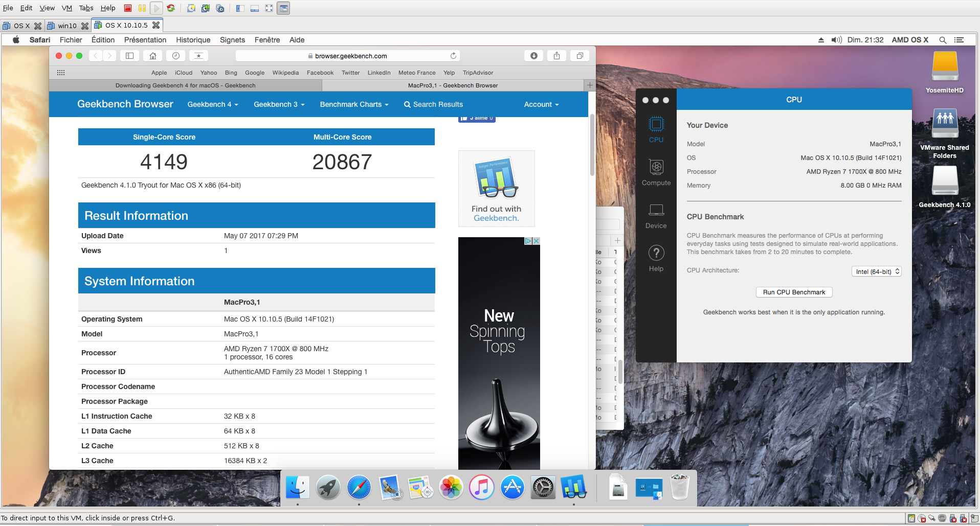Click the AMD OS X user menu
Screen dimensions: 980x526
click(x=910, y=40)
